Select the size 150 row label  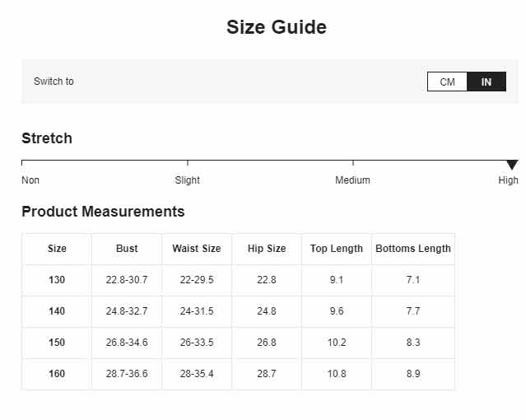(x=57, y=343)
